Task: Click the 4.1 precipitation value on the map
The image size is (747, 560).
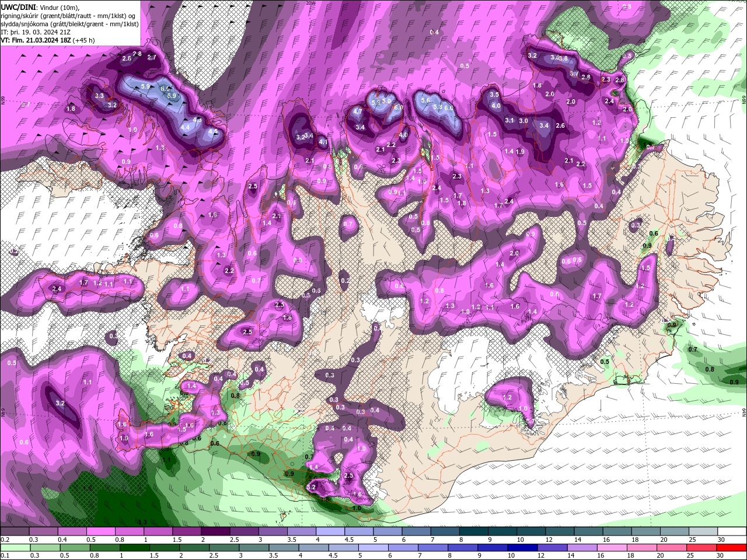Action: point(323,142)
